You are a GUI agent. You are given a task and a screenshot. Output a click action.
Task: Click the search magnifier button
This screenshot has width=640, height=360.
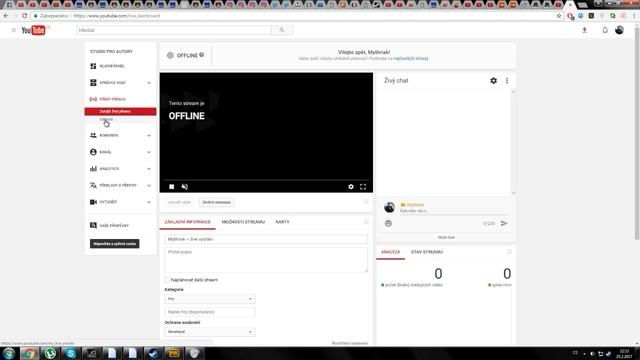(x=282, y=30)
